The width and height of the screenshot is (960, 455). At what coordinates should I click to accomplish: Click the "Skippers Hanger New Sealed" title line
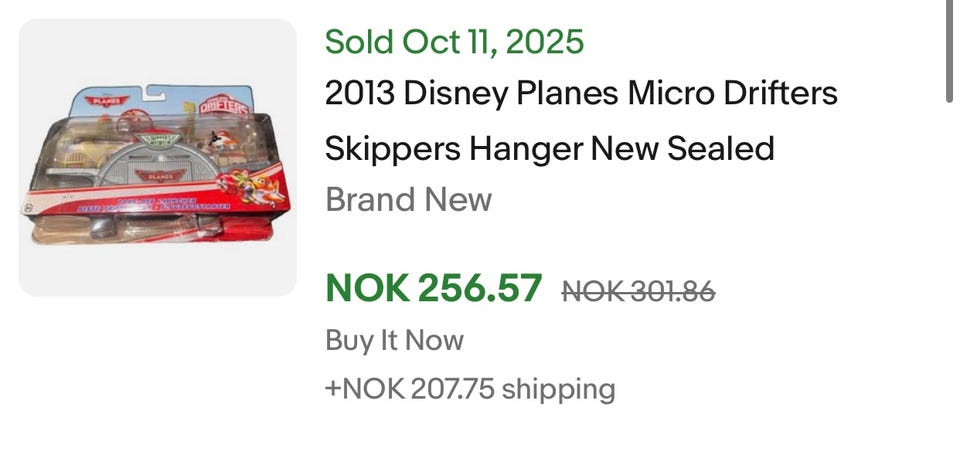pyautogui.click(x=549, y=148)
